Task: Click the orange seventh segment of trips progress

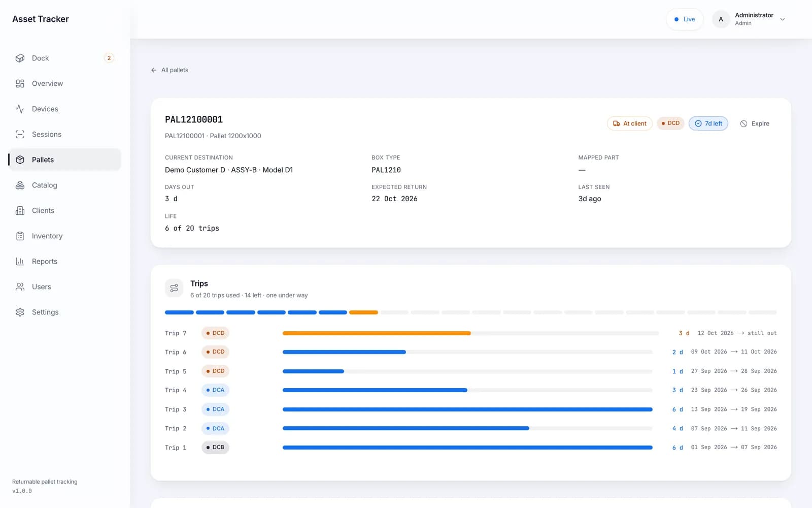Action: point(363,312)
